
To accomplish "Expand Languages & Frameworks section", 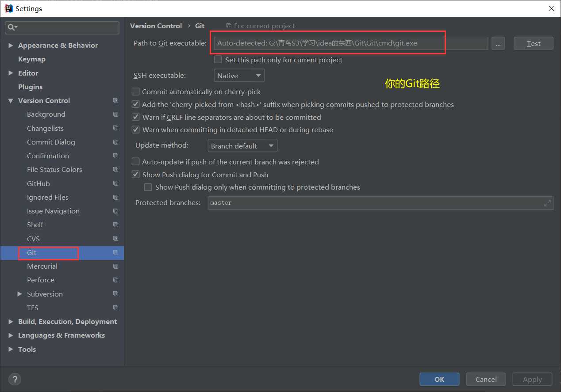I will [11, 335].
